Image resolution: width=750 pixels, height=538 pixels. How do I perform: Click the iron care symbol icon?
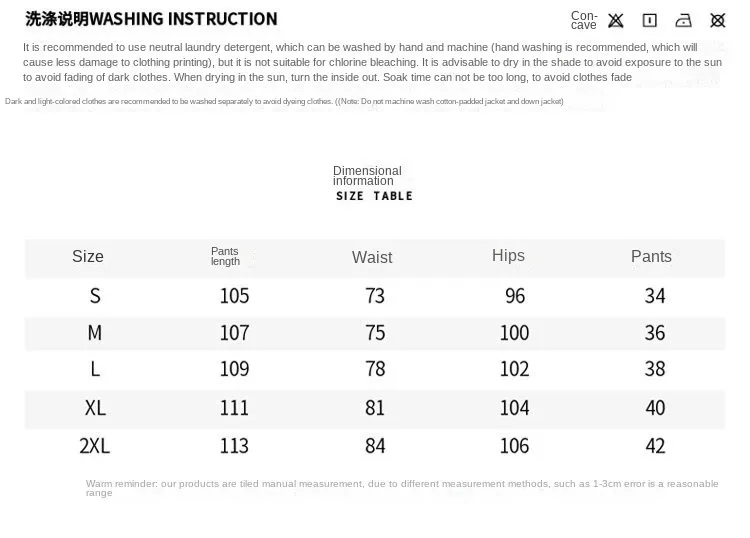click(x=683, y=21)
